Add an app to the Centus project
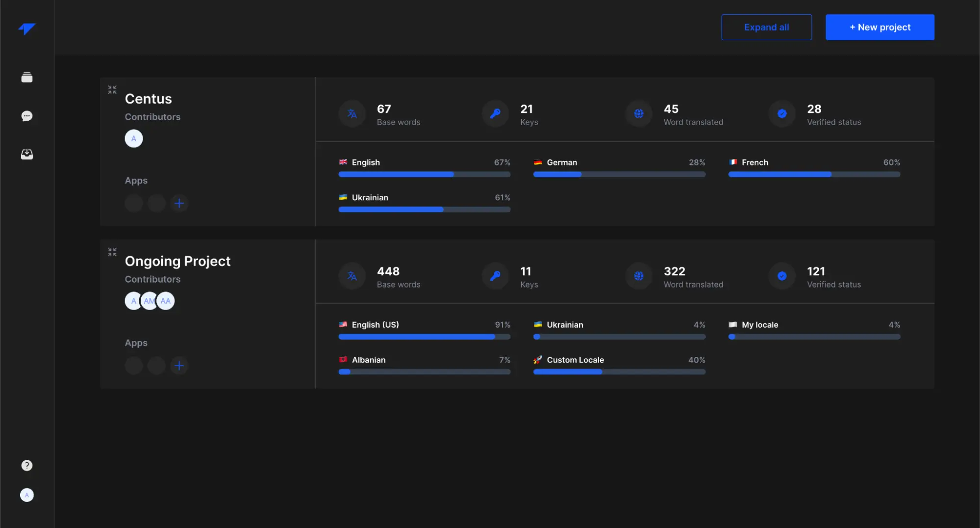This screenshot has height=528, width=980. [x=179, y=203]
